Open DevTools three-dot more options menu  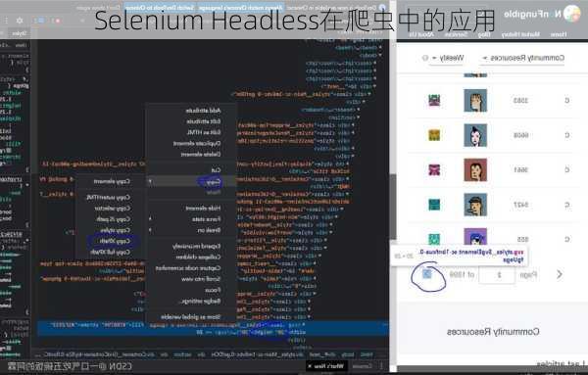pos(6,21)
